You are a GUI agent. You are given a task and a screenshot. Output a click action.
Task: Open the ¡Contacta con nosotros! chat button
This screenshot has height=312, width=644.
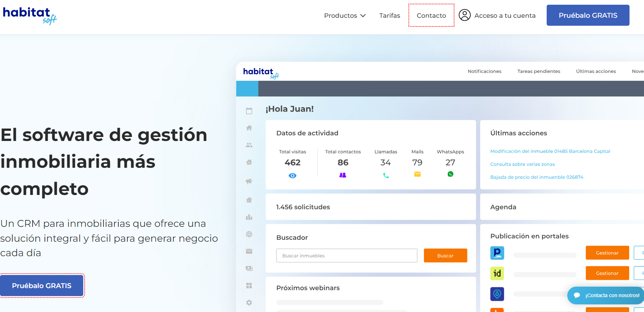click(606, 295)
